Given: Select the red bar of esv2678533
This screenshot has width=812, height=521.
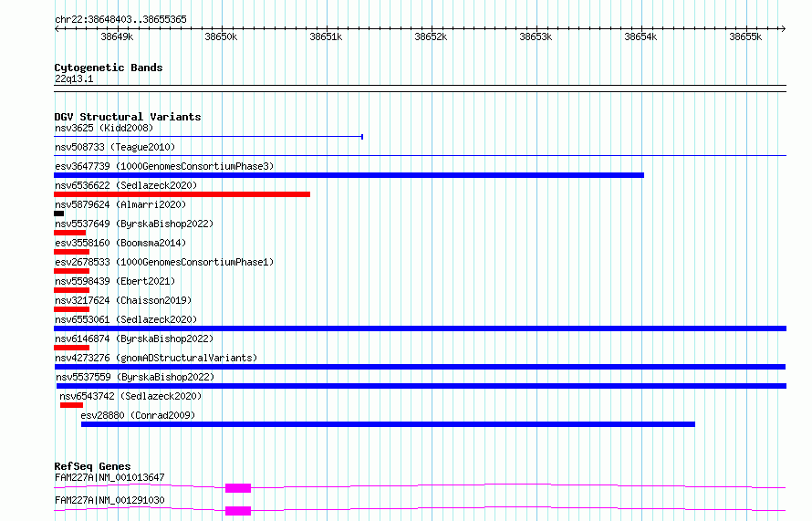Looking at the screenshot, I should (x=71, y=271).
